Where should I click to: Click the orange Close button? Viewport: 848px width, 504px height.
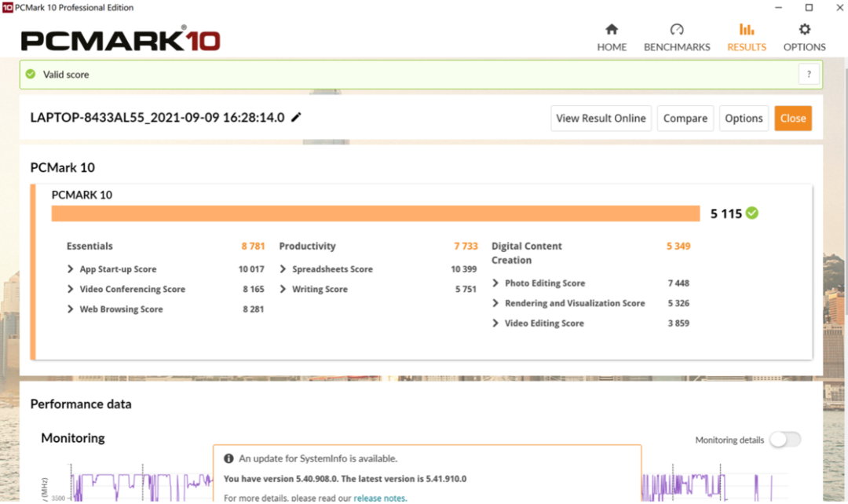tap(793, 118)
